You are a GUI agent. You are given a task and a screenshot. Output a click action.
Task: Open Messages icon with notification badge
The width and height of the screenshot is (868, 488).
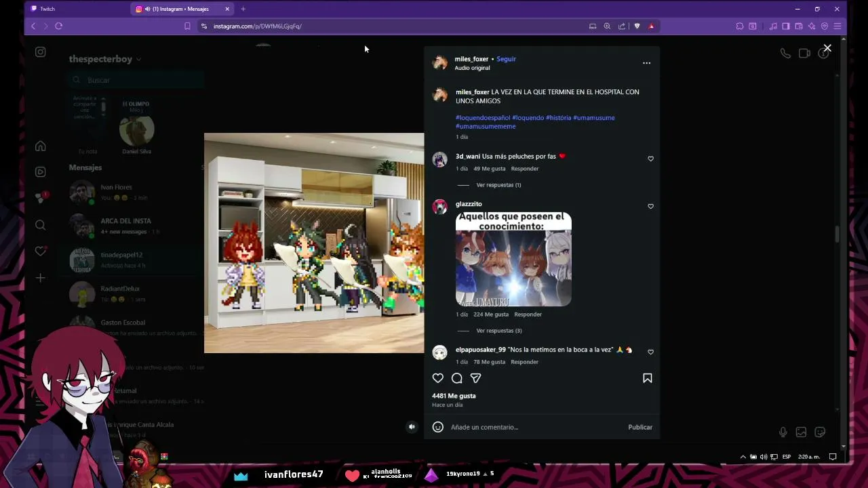(x=41, y=198)
